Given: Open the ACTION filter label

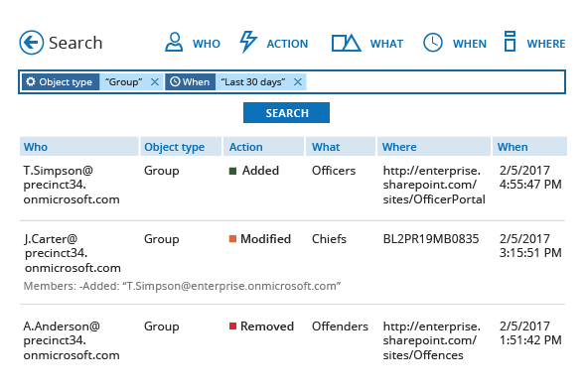Looking at the screenshot, I should point(287,44).
